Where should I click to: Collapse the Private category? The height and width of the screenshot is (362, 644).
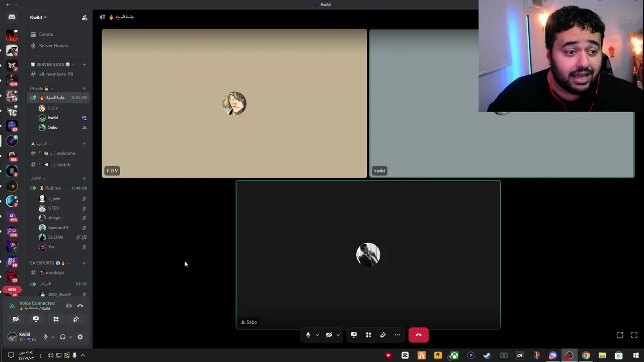pos(41,88)
